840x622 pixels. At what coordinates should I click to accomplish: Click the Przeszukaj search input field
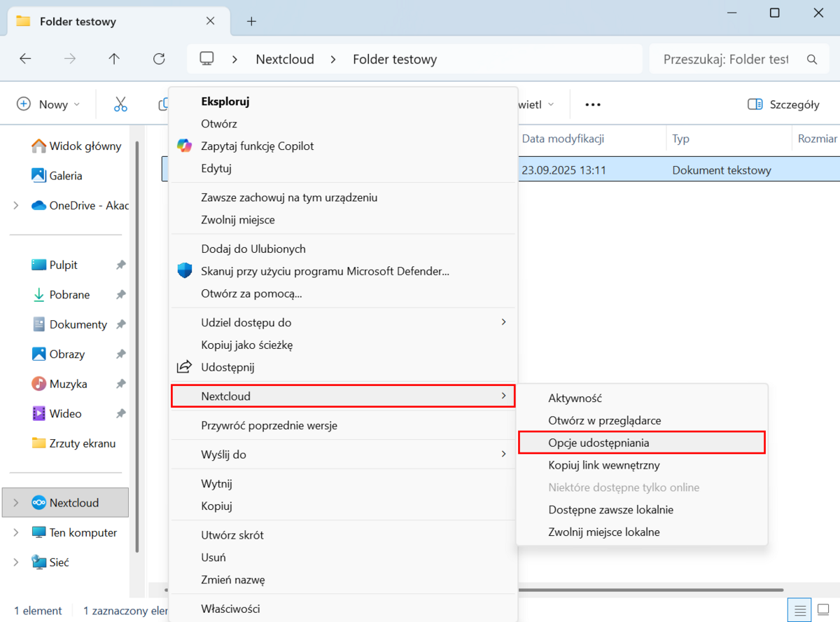pos(724,60)
